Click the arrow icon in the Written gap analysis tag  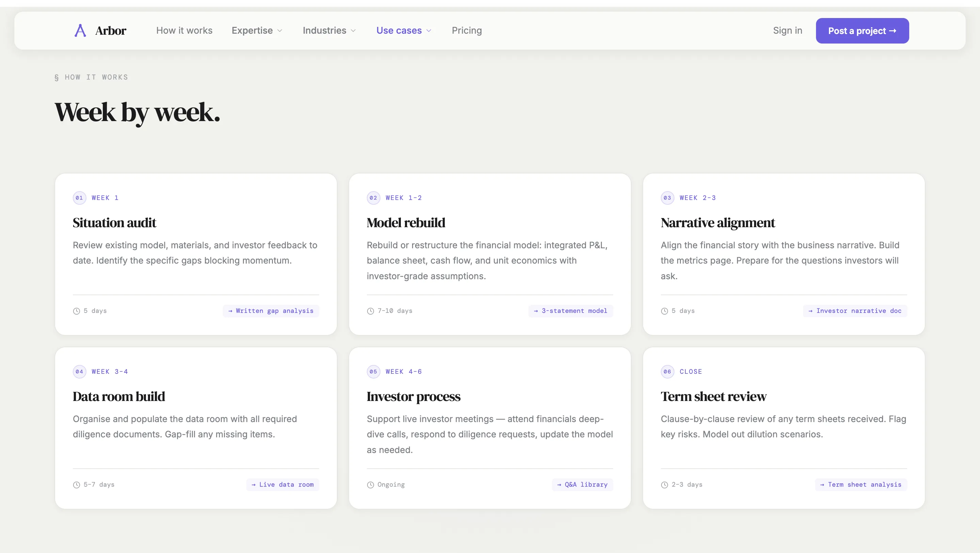[x=230, y=311]
